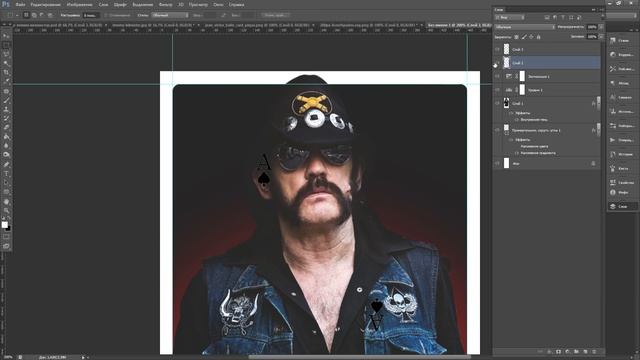Select the Eraser tool
Viewport: 640px width, 360px height.
(x=6, y=127)
